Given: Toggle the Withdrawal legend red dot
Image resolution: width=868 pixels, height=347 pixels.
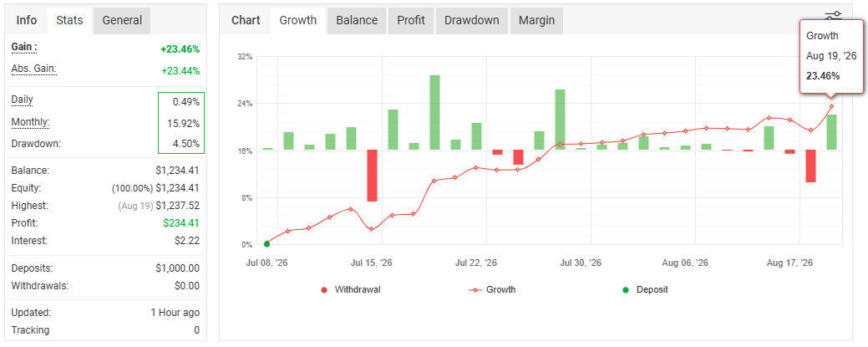Looking at the screenshot, I should coord(324,290).
